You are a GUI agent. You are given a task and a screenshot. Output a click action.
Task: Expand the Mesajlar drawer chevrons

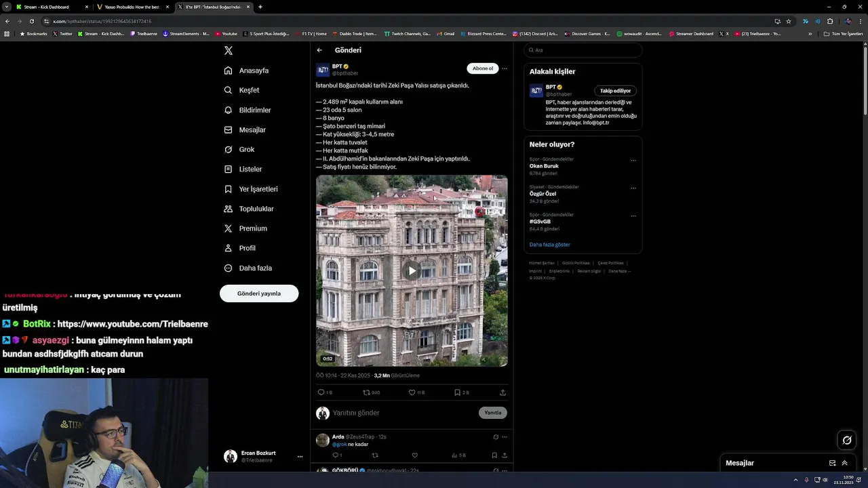[845, 463]
